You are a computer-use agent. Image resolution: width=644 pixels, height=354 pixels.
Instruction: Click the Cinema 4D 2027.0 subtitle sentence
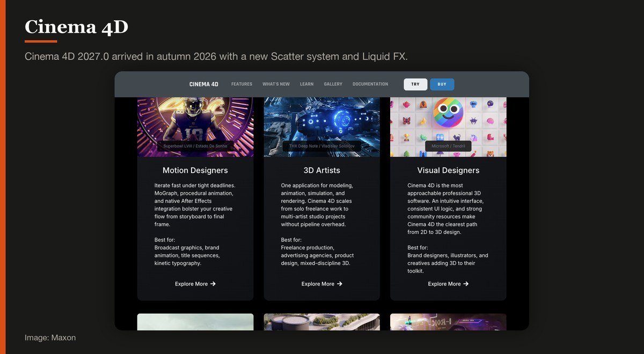tap(216, 56)
